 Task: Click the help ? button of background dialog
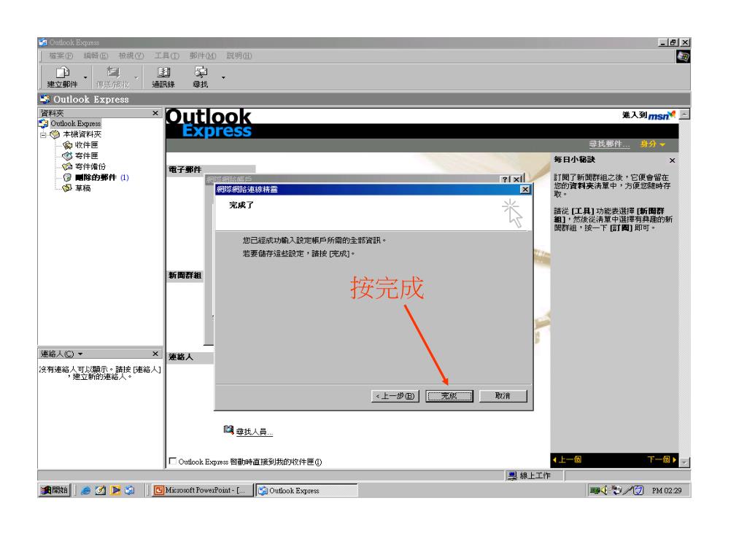(506, 179)
